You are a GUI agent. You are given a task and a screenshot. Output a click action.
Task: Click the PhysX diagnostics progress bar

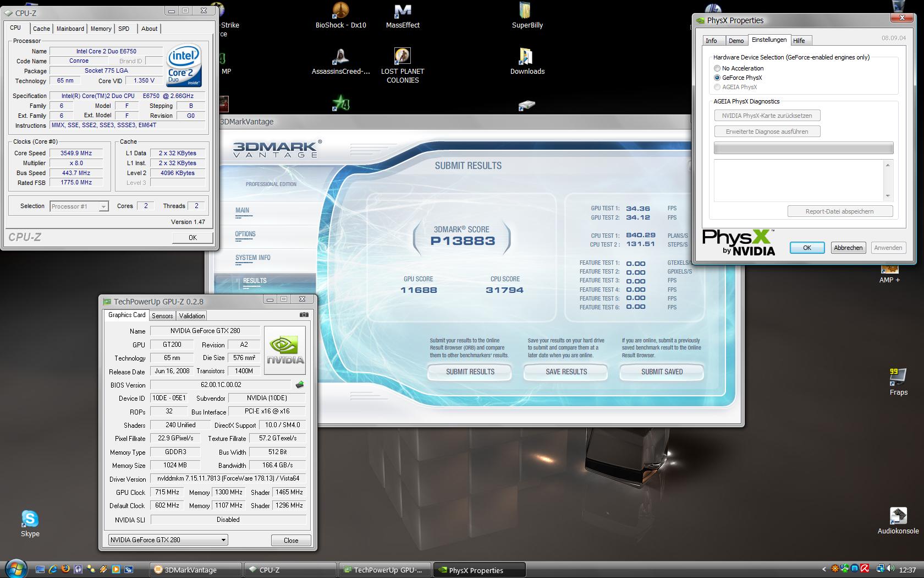(804, 148)
